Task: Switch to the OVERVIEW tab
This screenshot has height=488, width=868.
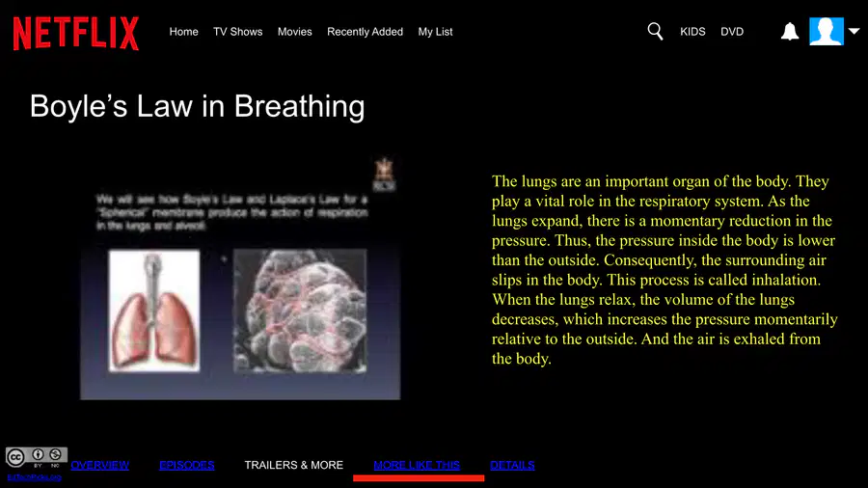Action: point(100,465)
